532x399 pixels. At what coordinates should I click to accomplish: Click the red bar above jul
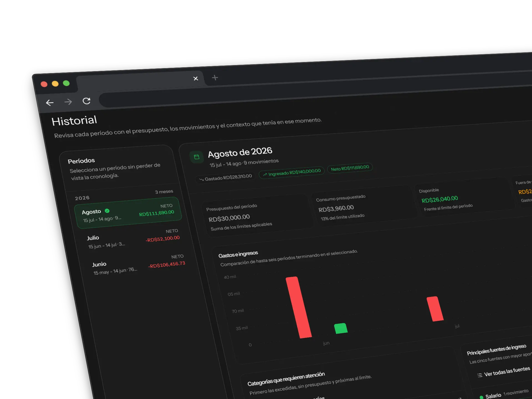coord(435,309)
